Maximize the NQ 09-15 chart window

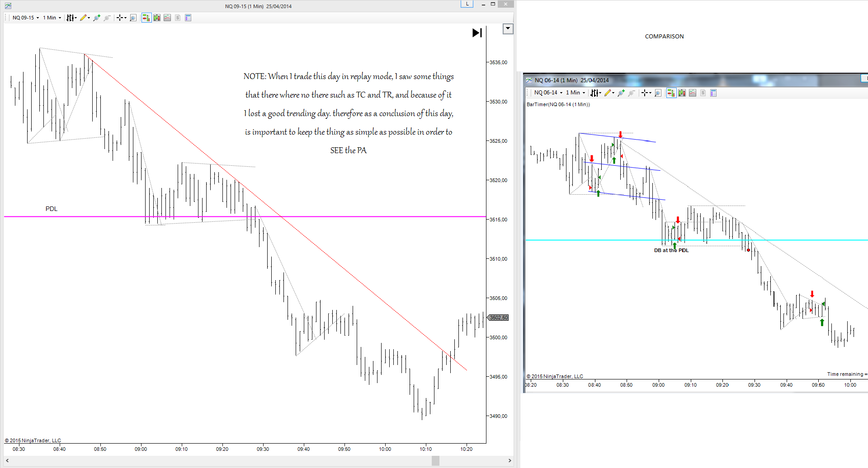[493, 4]
